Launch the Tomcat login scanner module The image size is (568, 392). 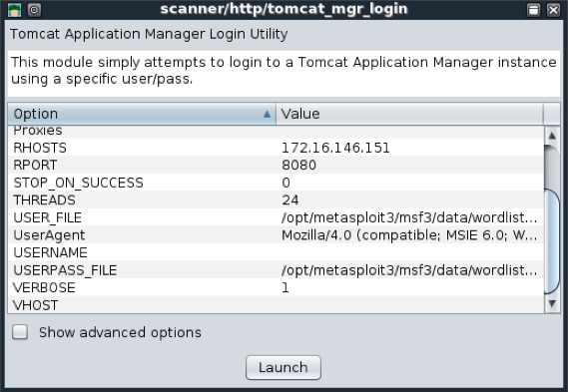pyautogui.click(x=284, y=367)
